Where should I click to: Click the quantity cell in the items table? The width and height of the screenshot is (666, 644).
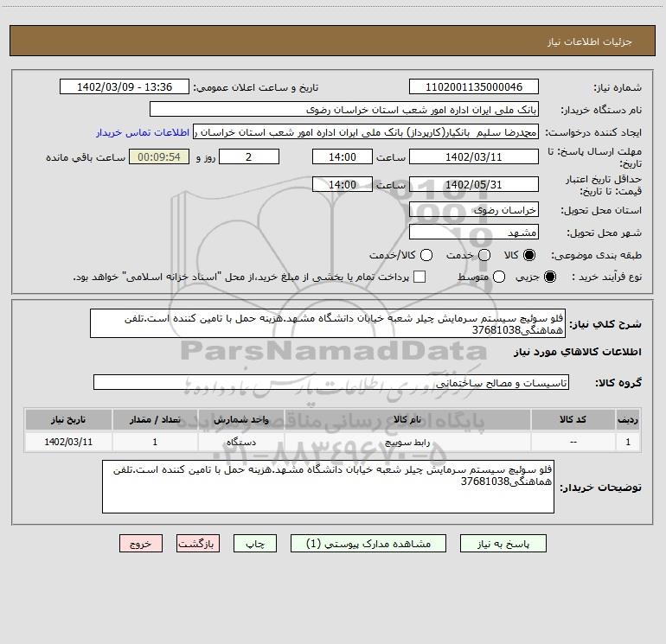coord(155,442)
